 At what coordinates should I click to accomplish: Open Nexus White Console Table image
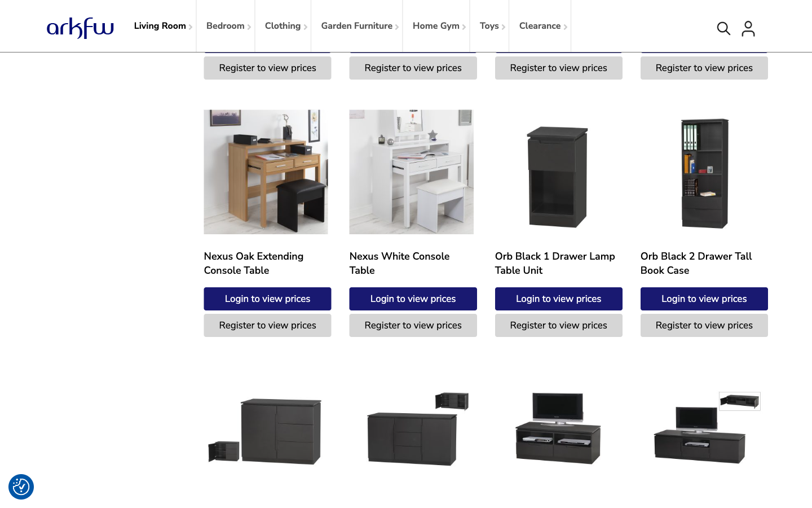(x=411, y=172)
